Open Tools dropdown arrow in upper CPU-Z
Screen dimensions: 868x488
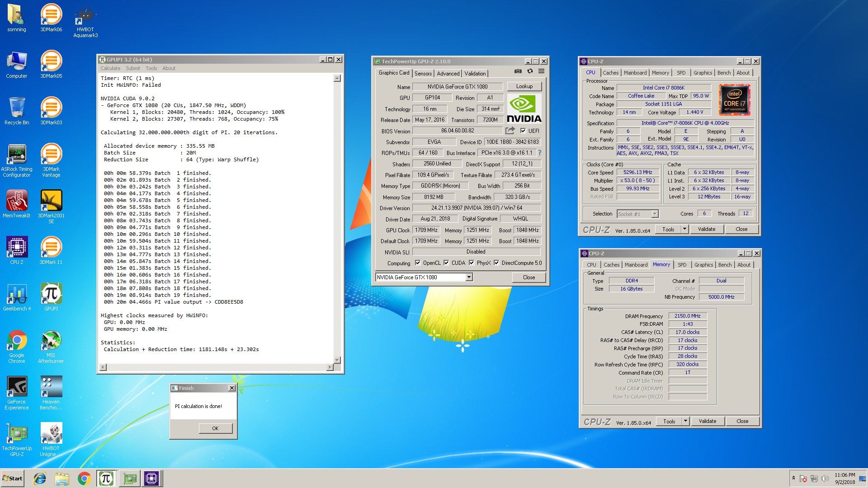[684, 229]
